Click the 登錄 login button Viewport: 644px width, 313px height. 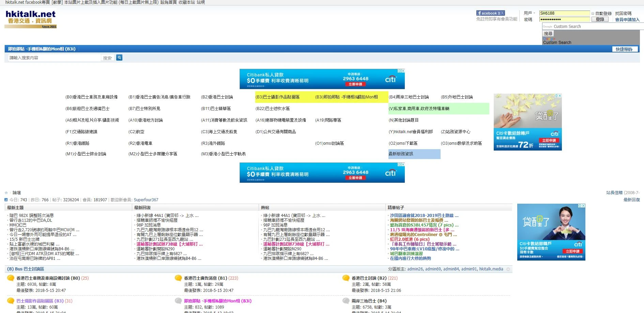click(600, 19)
